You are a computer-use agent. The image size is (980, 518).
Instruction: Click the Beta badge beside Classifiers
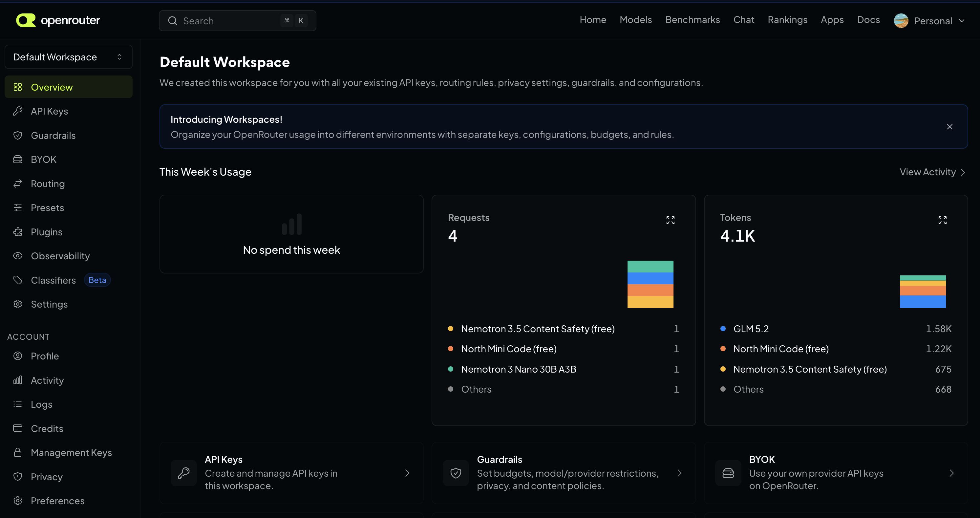point(97,280)
